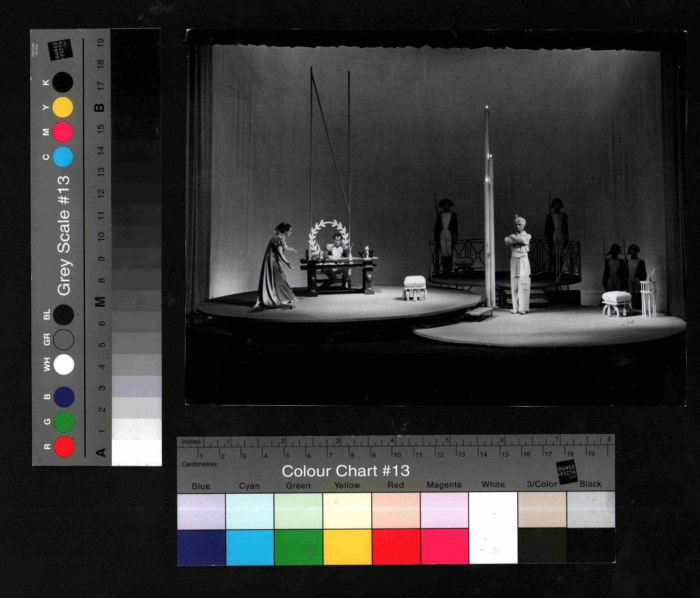The image size is (700, 598).
Task: Click the white circle labeled WH
Action: (64, 364)
